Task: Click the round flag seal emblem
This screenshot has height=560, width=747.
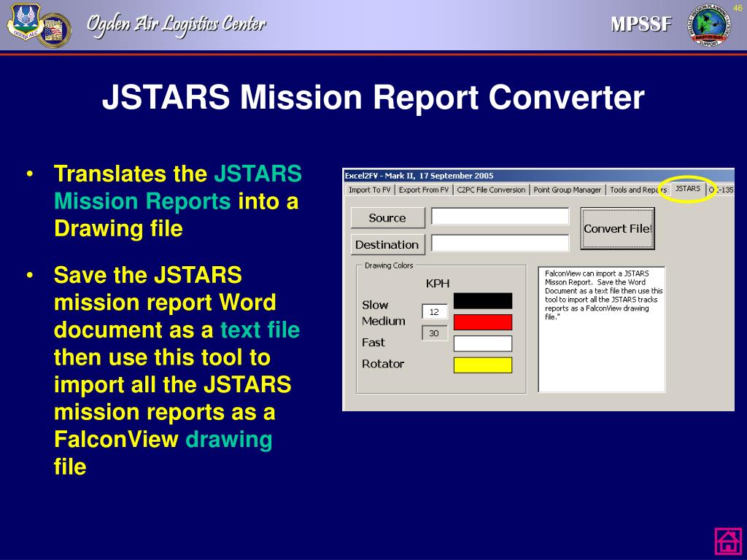Action: [55, 31]
